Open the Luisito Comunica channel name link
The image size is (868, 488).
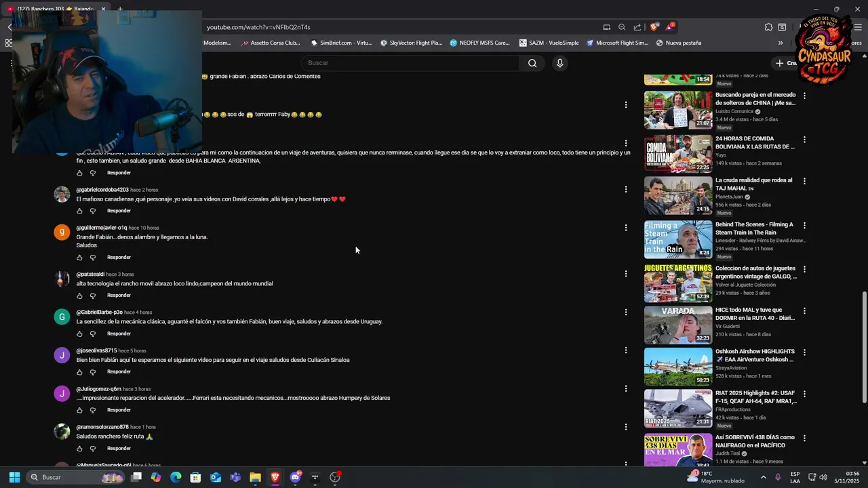(x=734, y=111)
